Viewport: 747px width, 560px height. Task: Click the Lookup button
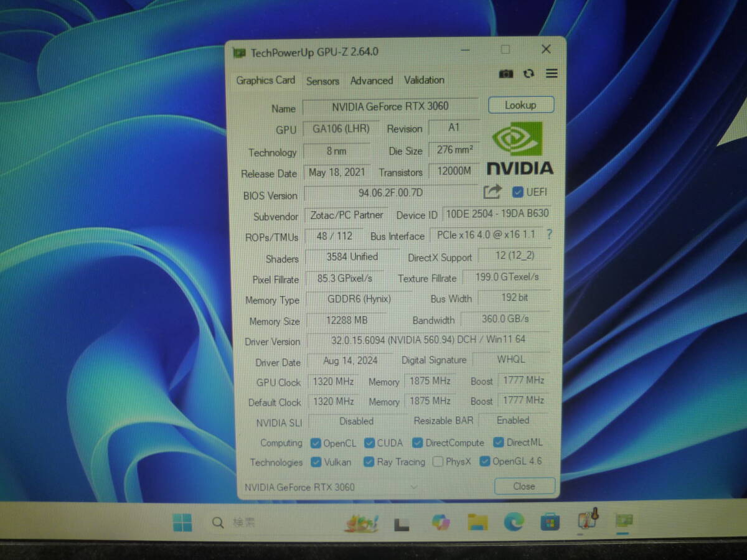(521, 105)
